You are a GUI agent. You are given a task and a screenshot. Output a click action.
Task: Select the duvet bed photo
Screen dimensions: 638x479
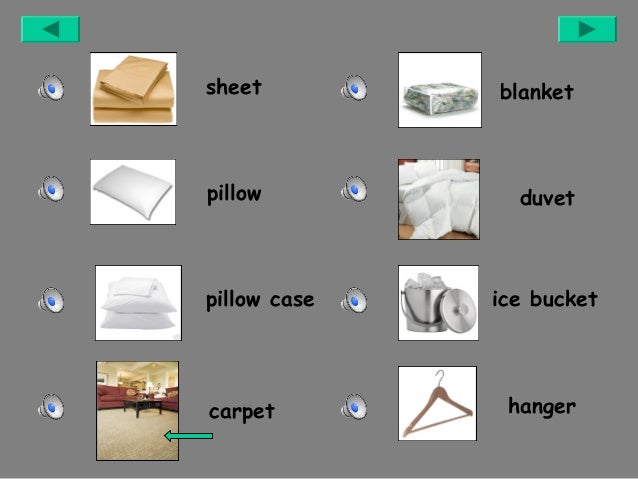pyautogui.click(x=439, y=199)
